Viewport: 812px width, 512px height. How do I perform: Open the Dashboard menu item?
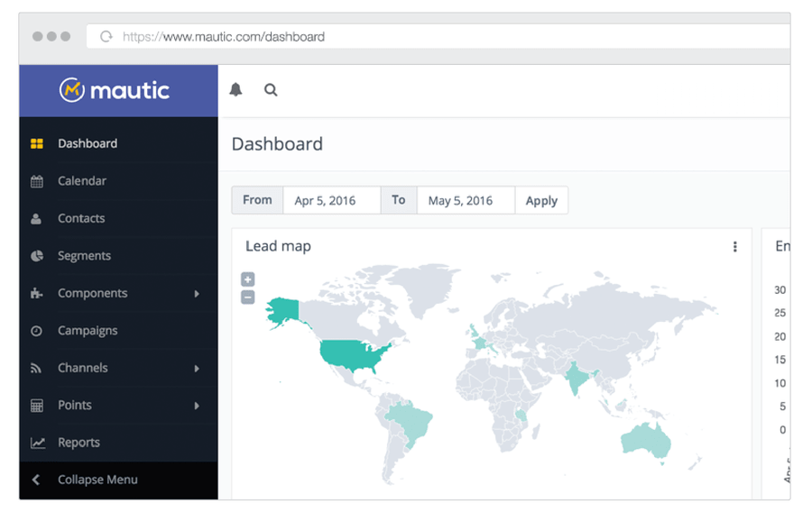(88, 143)
